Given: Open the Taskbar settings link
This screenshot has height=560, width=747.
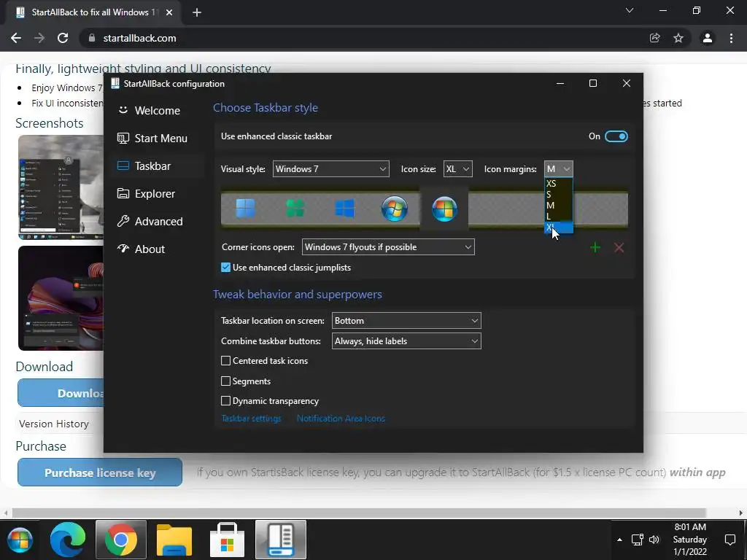Looking at the screenshot, I should coord(251,419).
